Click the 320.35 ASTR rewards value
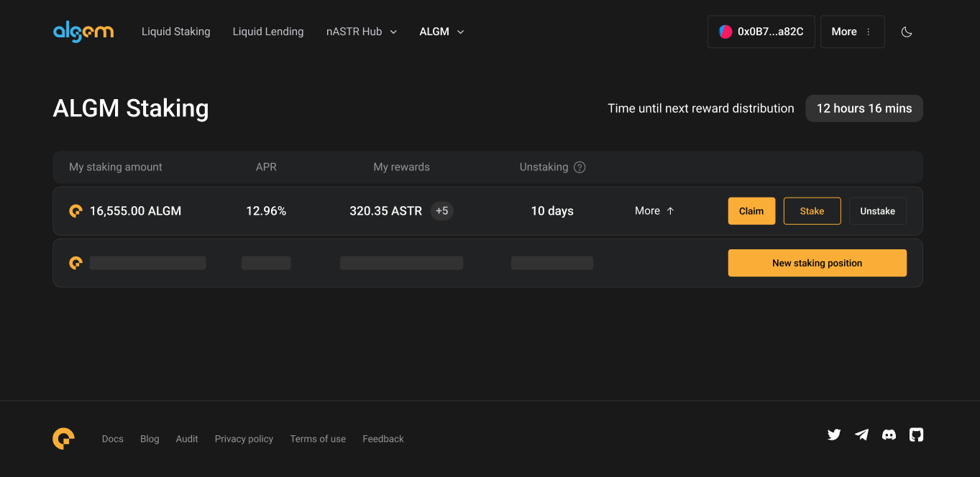 [385, 211]
